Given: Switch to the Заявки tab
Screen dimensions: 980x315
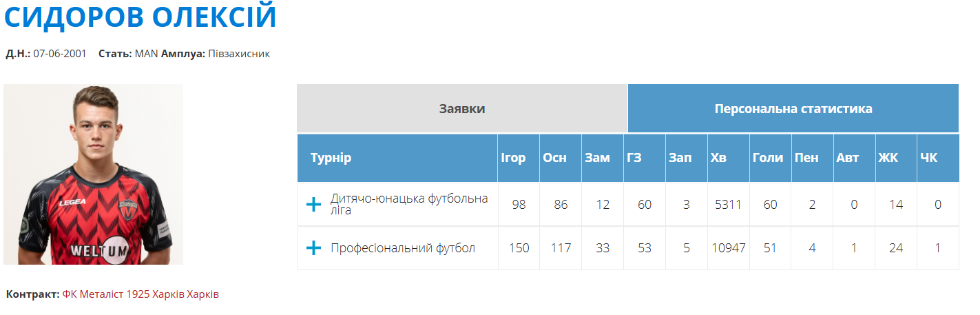Looking at the screenshot, I should tap(462, 109).
